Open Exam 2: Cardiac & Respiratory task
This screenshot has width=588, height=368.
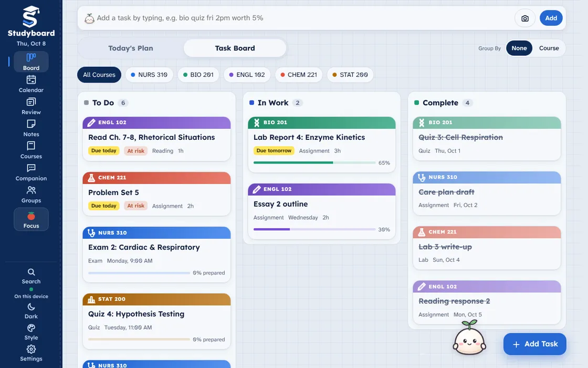[x=156, y=254]
